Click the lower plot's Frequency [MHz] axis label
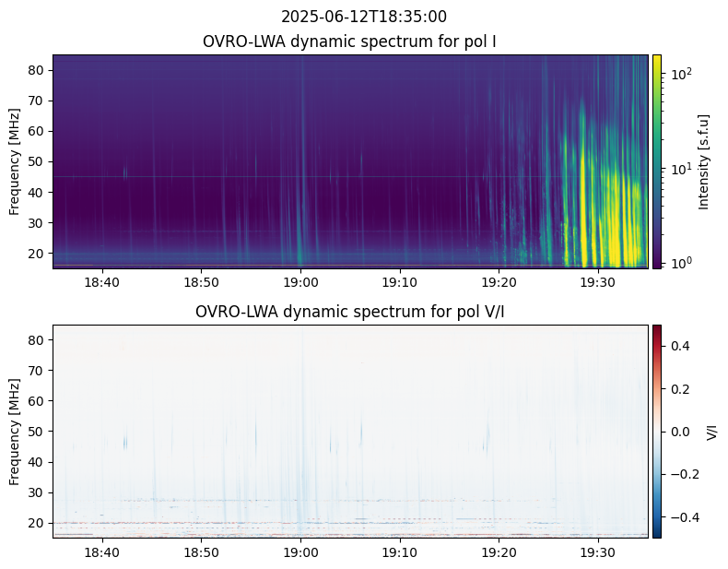The height and width of the screenshot is (569, 728). click(15, 432)
